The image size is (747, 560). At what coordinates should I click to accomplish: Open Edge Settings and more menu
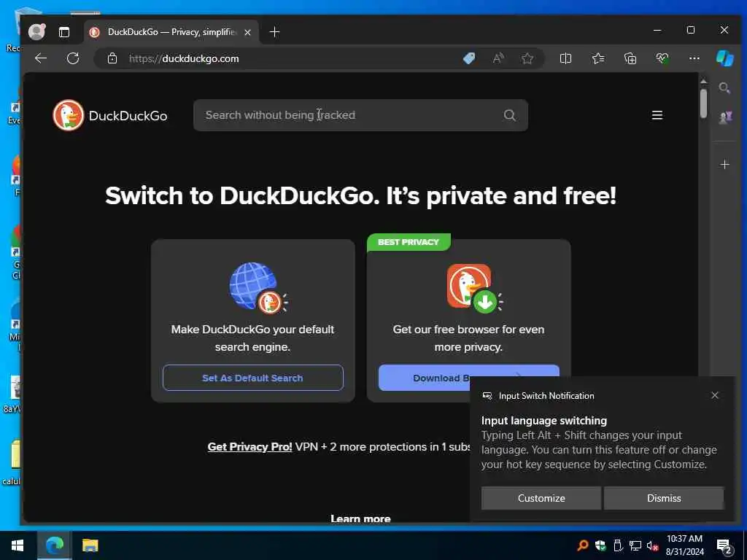point(694,58)
